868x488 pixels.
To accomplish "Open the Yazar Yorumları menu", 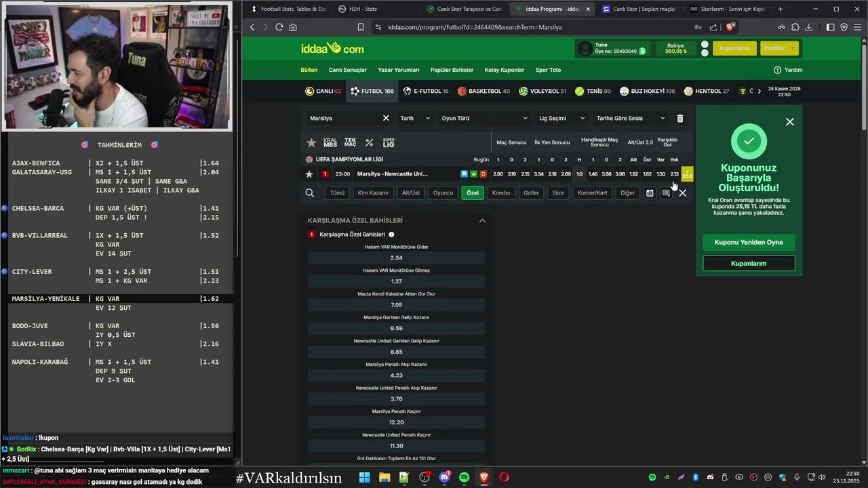I will click(x=399, y=70).
